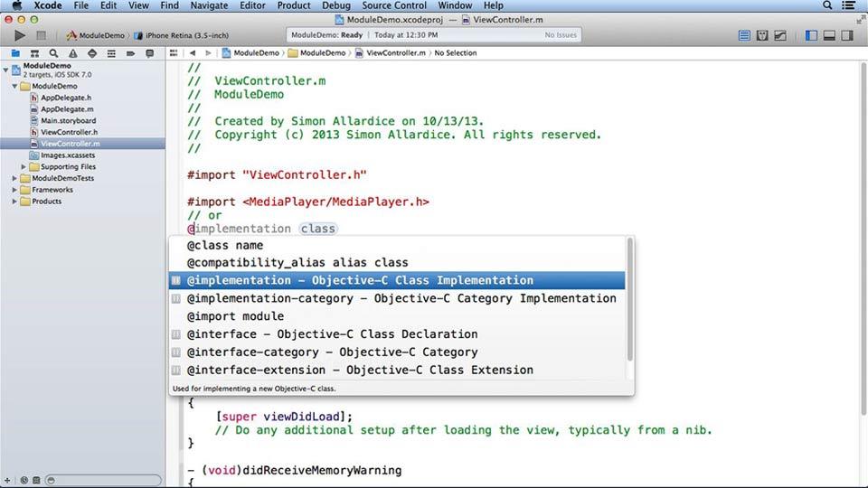Switch to the Assistant editor button
Viewport: 868px width, 488px height.
(x=762, y=35)
